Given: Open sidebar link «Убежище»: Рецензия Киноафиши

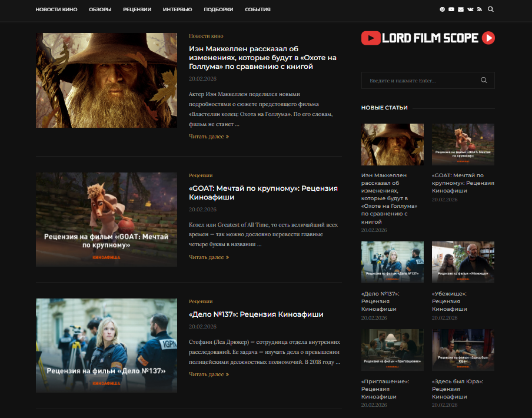Looking at the screenshot, I should [450, 301].
